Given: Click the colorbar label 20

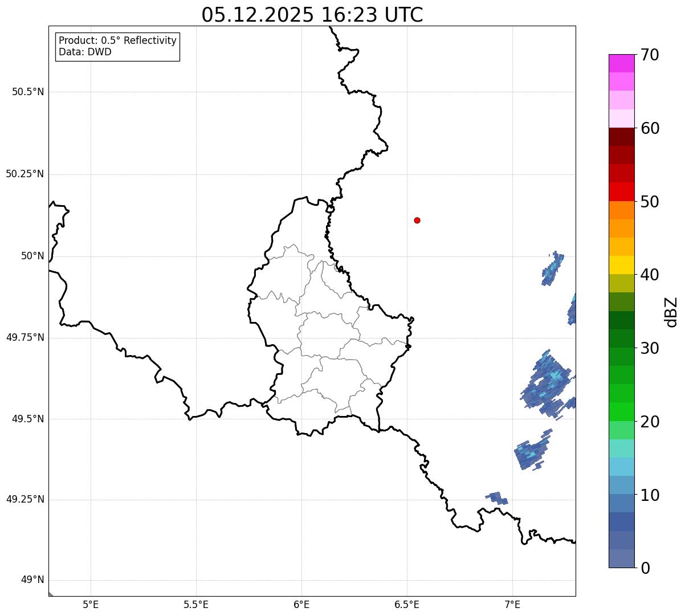Looking at the screenshot, I should point(650,422).
